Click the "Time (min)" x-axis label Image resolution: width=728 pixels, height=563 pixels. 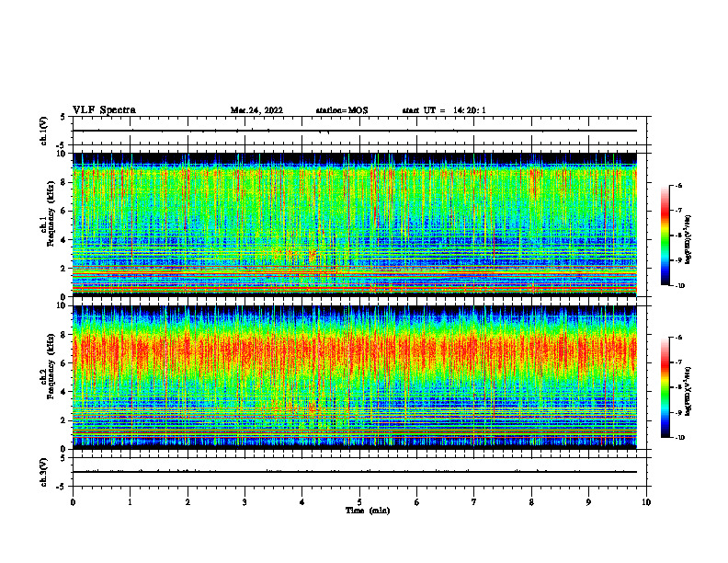coord(368,511)
